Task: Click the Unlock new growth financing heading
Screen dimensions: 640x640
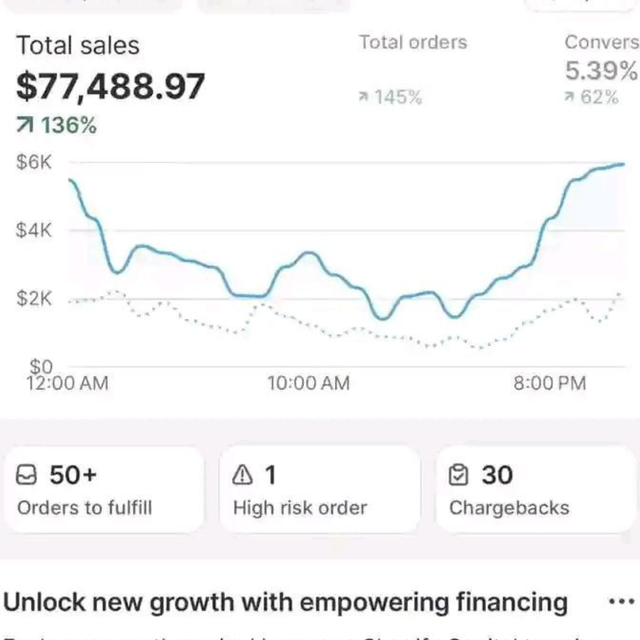Action: click(x=286, y=602)
